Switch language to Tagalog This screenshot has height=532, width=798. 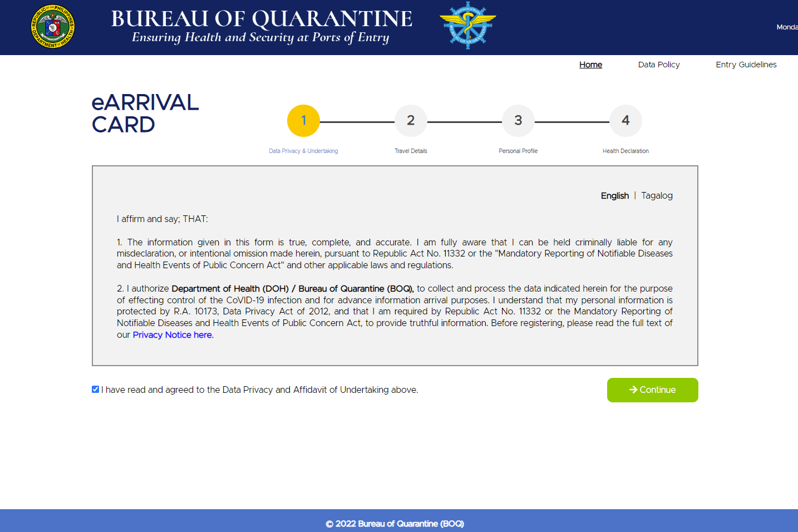pyautogui.click(x=657, y=196)
